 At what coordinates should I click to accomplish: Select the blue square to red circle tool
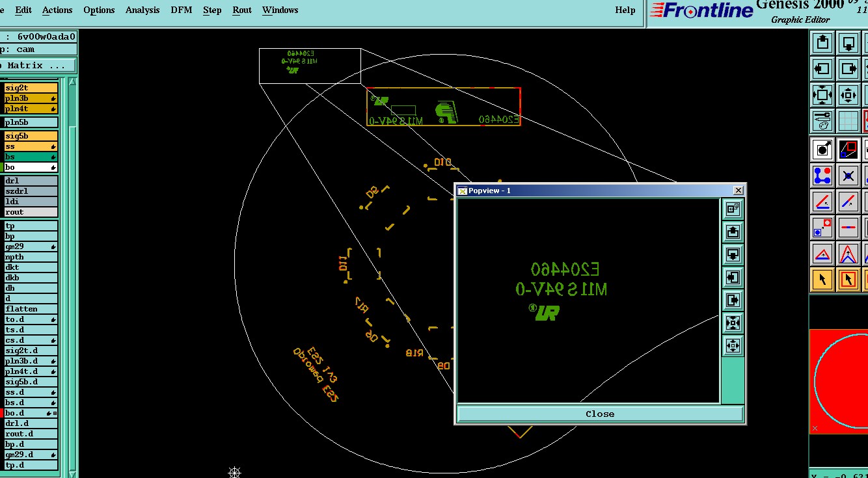[822, 228]
